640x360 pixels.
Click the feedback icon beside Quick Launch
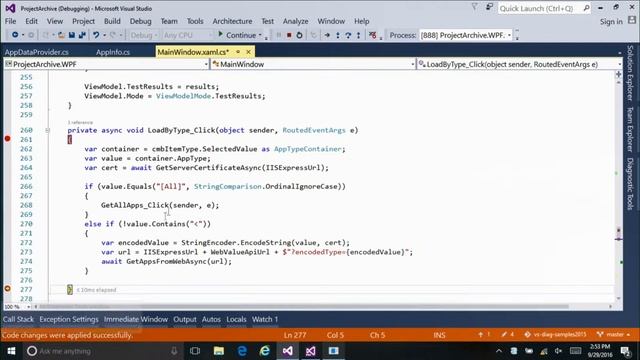click(489, 7)
